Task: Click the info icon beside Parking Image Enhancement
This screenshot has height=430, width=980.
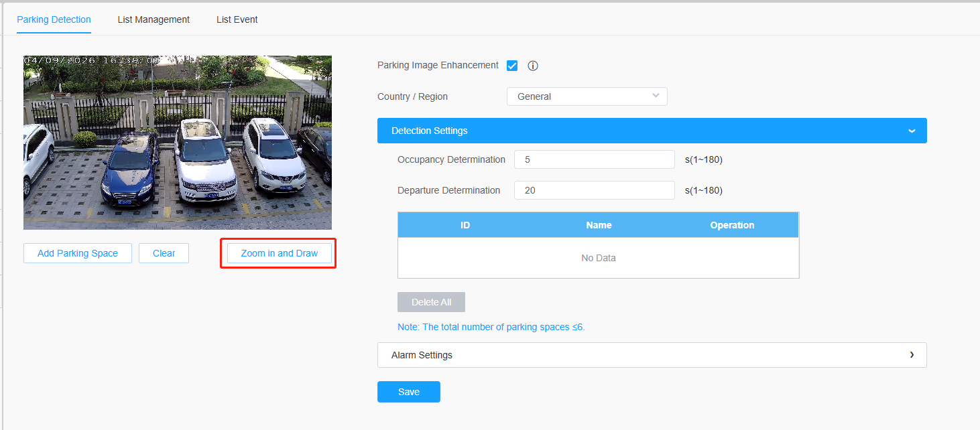Action: point(533,66)
